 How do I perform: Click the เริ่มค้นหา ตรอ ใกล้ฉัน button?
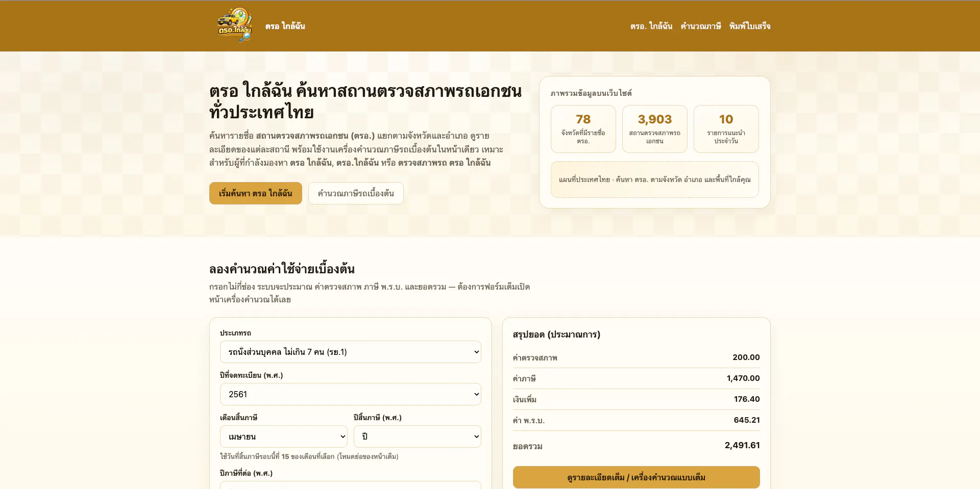(256, 193)
